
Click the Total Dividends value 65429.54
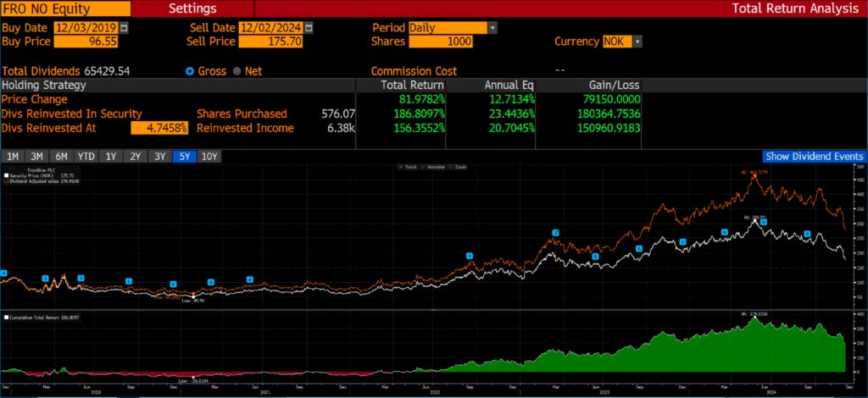108,71
